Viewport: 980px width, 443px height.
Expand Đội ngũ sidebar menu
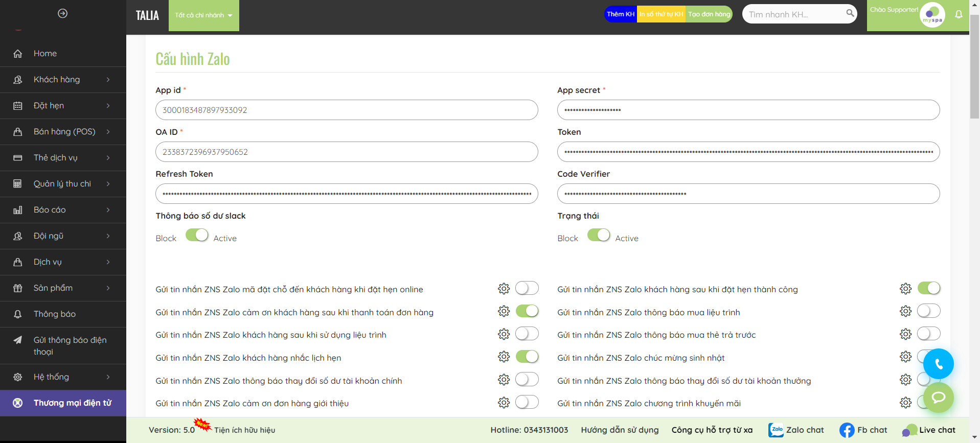tap(63, 236)
